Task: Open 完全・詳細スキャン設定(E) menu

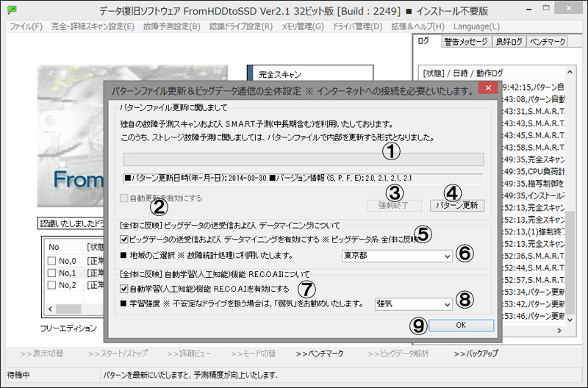Action: point(93,26)
